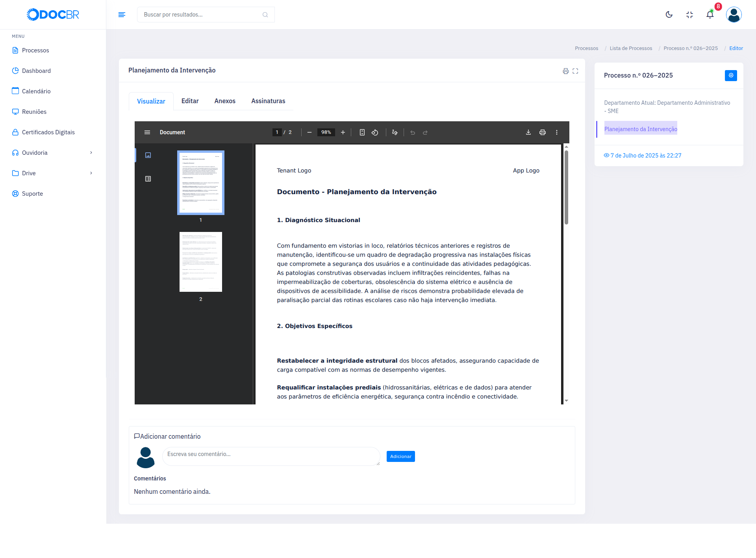Click the fit-to-page icon
This screenshot has width=756, height=558.
coord(362,132)
